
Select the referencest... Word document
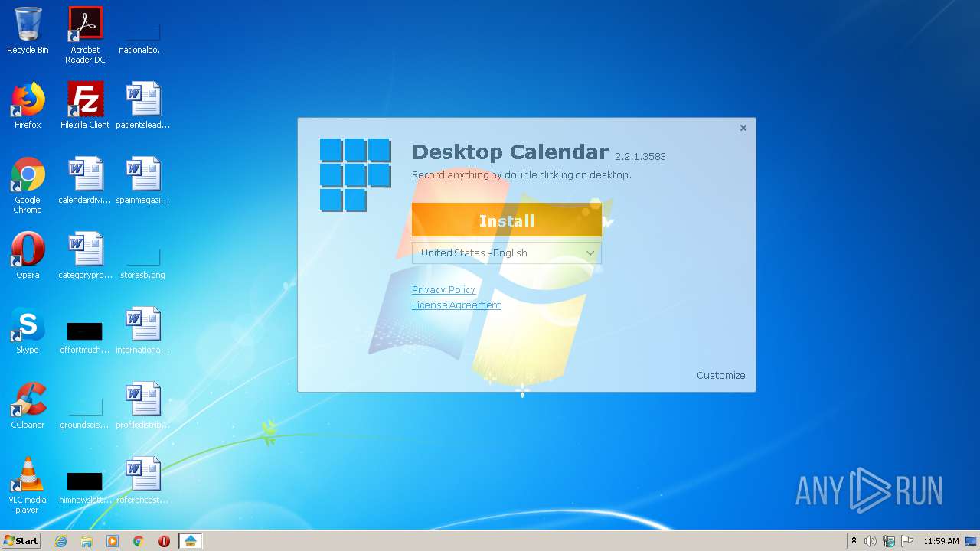pyautogui.click(x=142, y=481)
